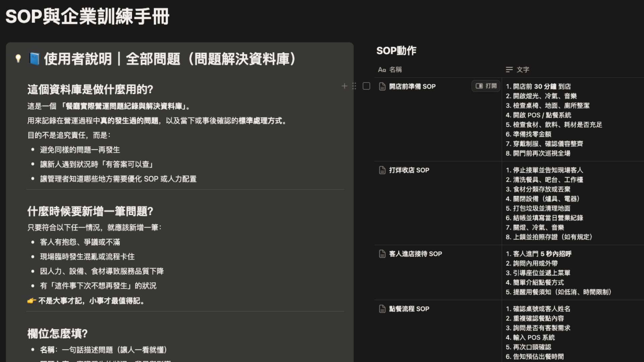Open the 客人進店接待 SOP entry
Viewport: 644px width, 362px height.
415,254
